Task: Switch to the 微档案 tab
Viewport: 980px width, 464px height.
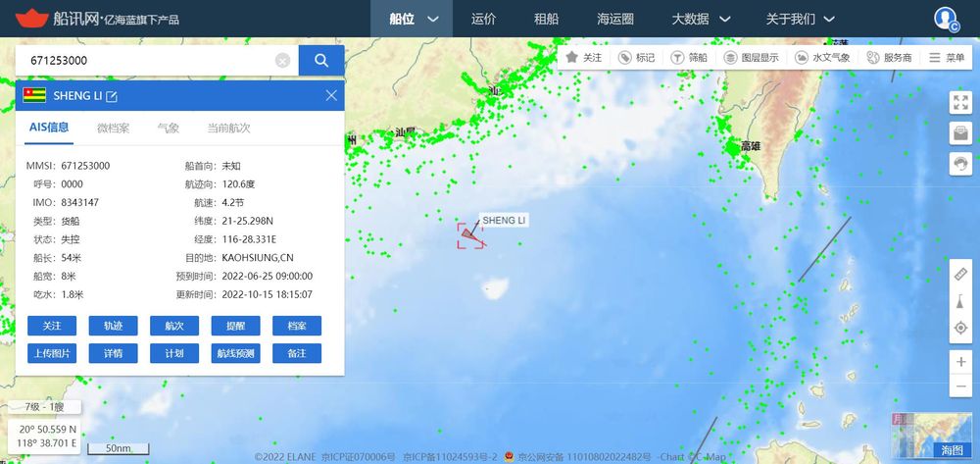Action: 113,129
